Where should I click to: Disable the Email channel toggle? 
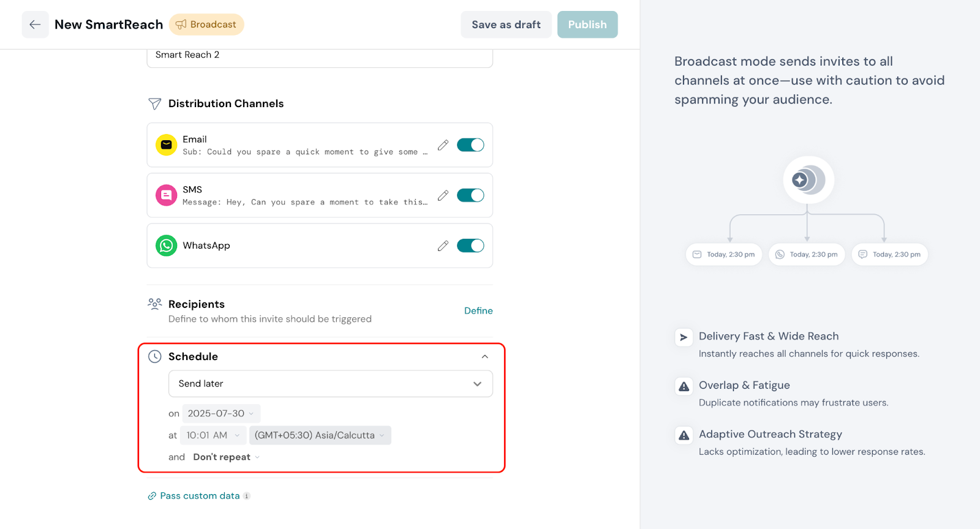coord(470,145)
